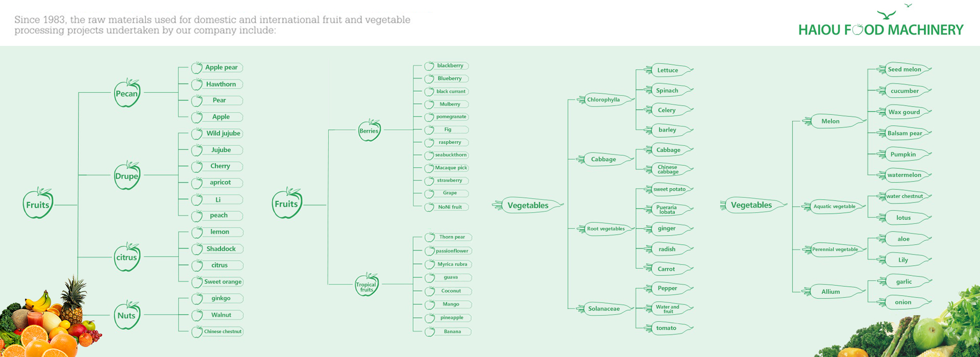Click the garlic item under Allium
980x357 pixels.
coord(904,282)
